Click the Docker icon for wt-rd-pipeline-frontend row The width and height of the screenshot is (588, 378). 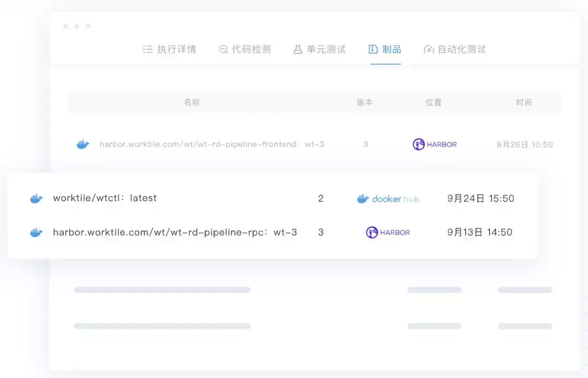(x=83, y=144)
